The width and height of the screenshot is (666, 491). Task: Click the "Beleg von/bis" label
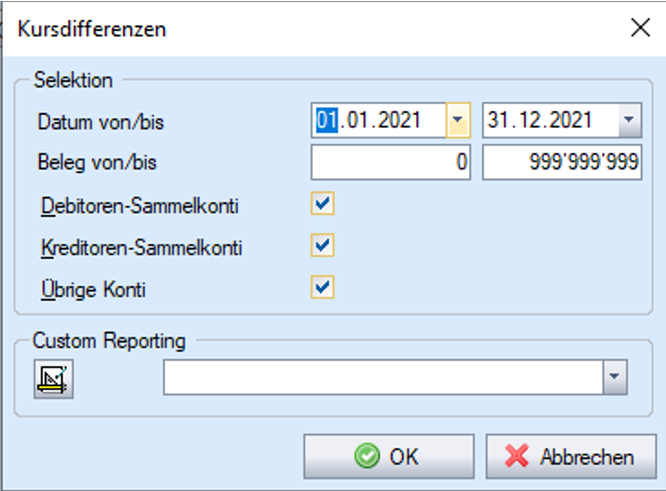[98, 163]
